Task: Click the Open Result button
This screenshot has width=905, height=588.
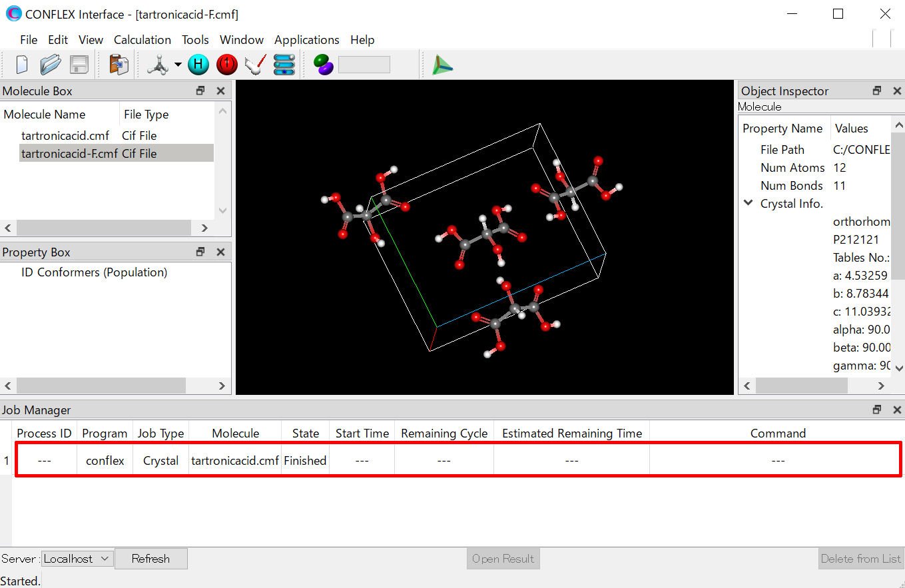Action: click(503, 559)
